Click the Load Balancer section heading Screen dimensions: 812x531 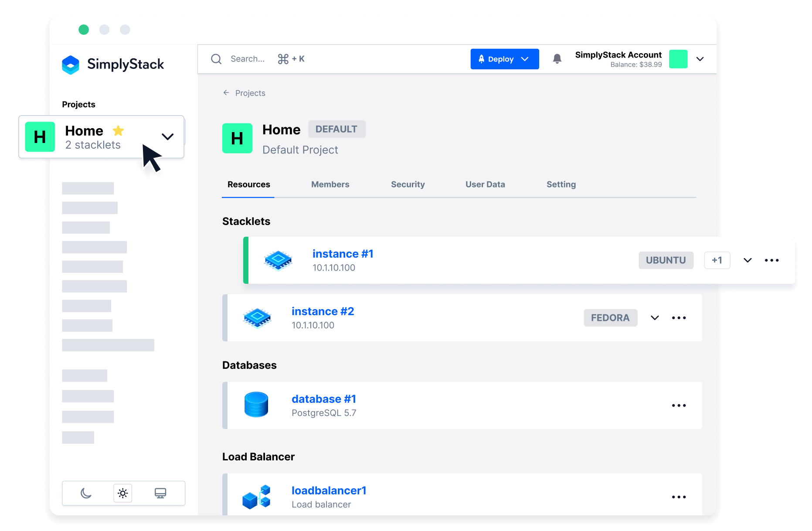[258, 456]
